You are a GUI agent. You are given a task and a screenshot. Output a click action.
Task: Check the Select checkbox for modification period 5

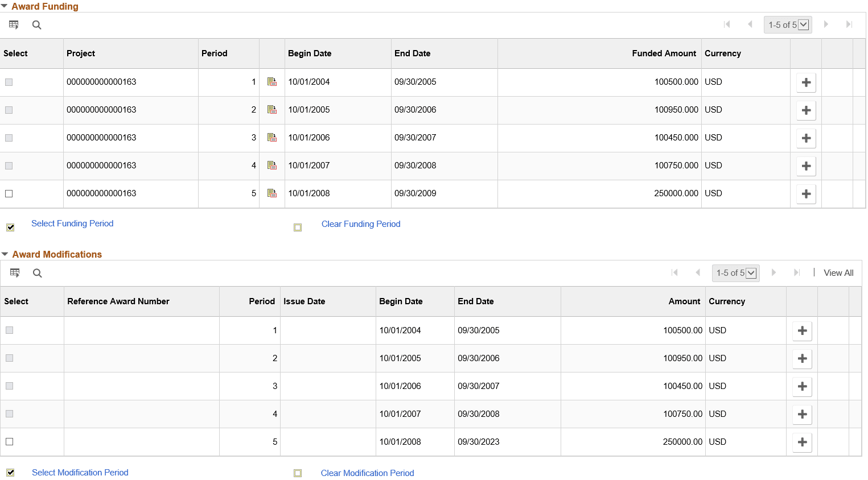pos(9,442)
